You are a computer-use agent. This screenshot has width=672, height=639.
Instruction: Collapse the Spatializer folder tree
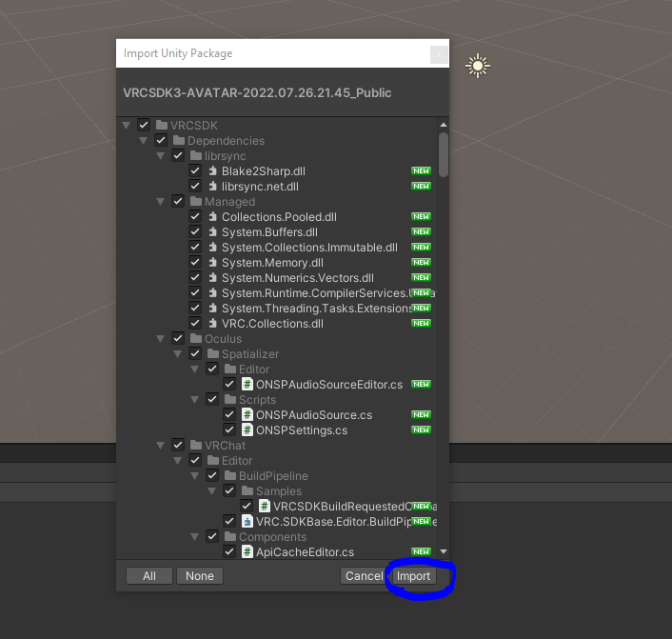(x=177, y=354)
